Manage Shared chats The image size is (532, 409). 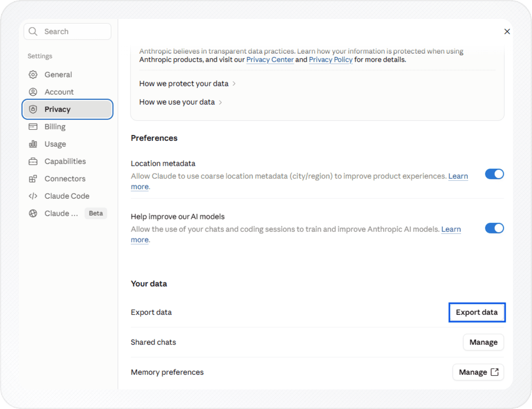coord(484,342)
